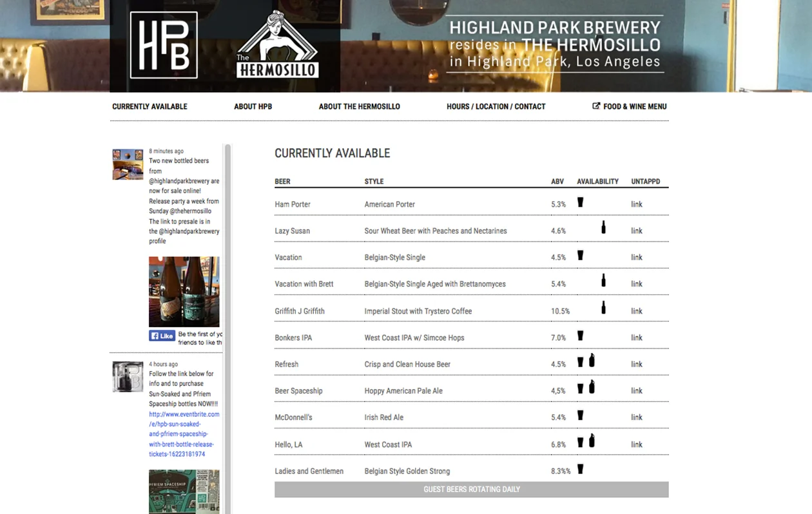Select the bottle icon beside Griffith J Griffith
Viewport: 812px width, 514px height.
click(x=603, y=307)
